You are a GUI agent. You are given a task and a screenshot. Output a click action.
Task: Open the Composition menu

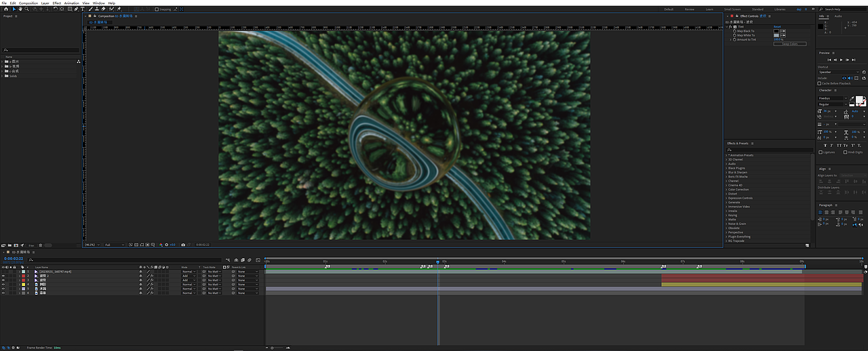click(x=28, y=3)
